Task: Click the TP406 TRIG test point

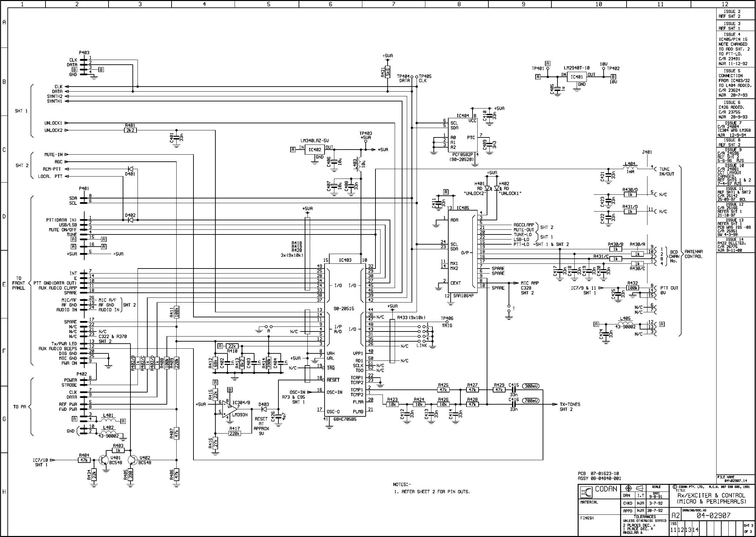Action: (447, 321)
